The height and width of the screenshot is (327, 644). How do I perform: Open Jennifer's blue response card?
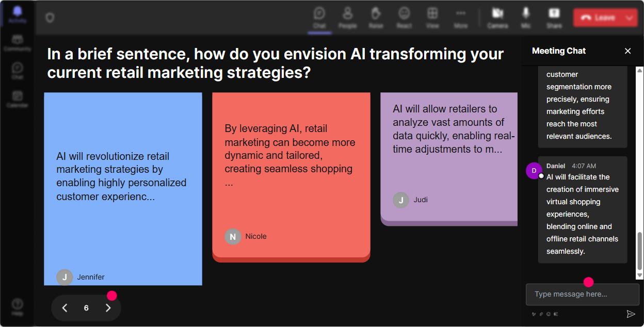(123, 189)
